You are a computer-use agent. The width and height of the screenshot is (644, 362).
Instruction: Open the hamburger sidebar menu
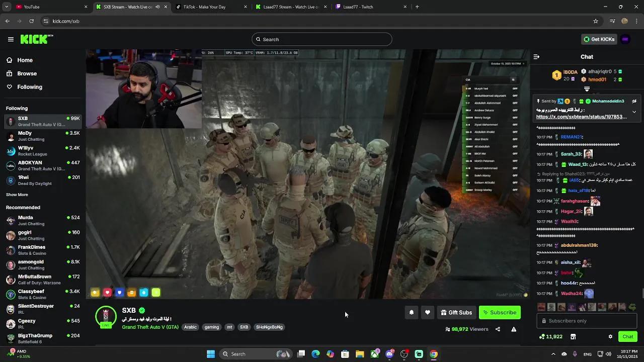11,39
